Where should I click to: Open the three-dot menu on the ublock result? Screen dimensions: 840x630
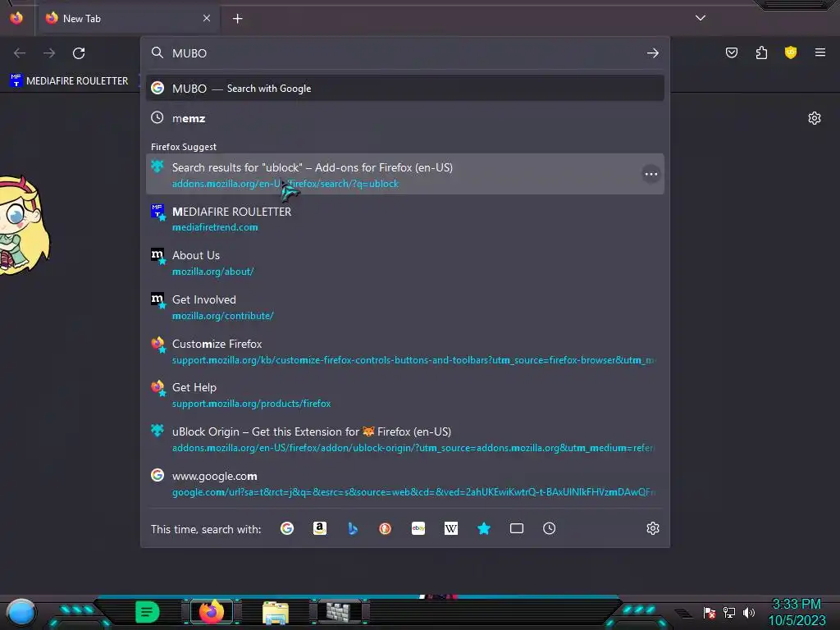coord(651,174)
